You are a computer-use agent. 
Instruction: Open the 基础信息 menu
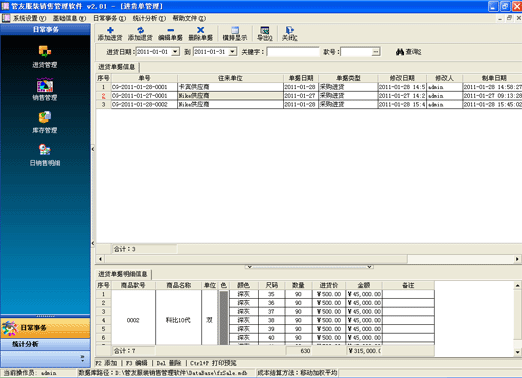pyautogui.click(x=69, y=18)
